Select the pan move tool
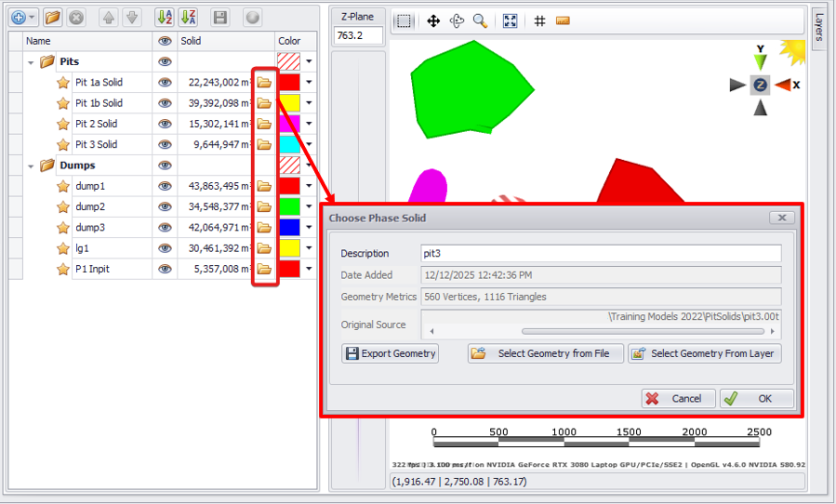The width and height of the screenshot is (836, 504). [x=433, y=21]
